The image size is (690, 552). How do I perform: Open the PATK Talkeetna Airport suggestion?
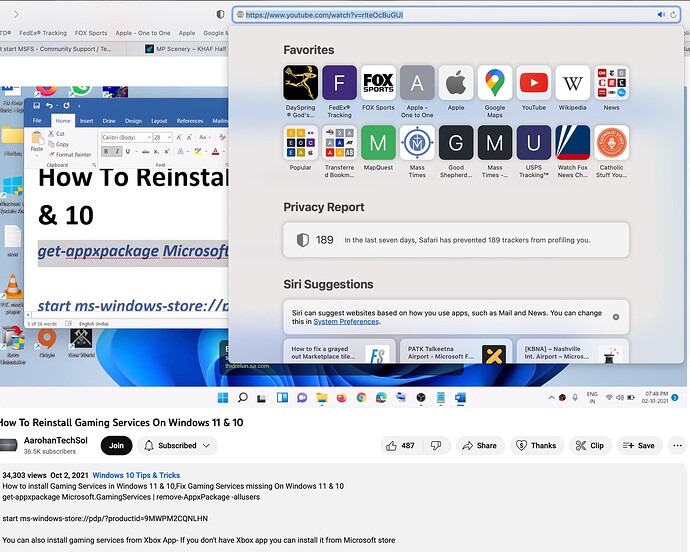point(456,351)
